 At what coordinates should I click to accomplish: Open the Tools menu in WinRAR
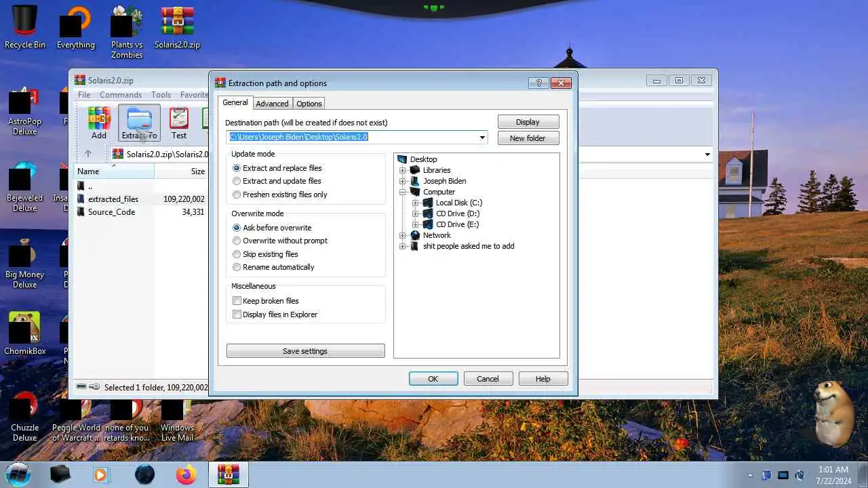pos(161,95)
